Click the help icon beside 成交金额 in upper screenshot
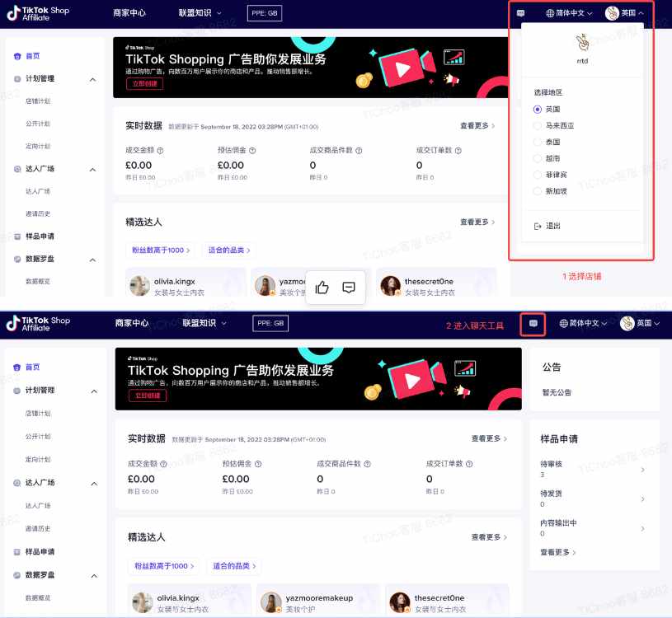 (x=160, y=151)
